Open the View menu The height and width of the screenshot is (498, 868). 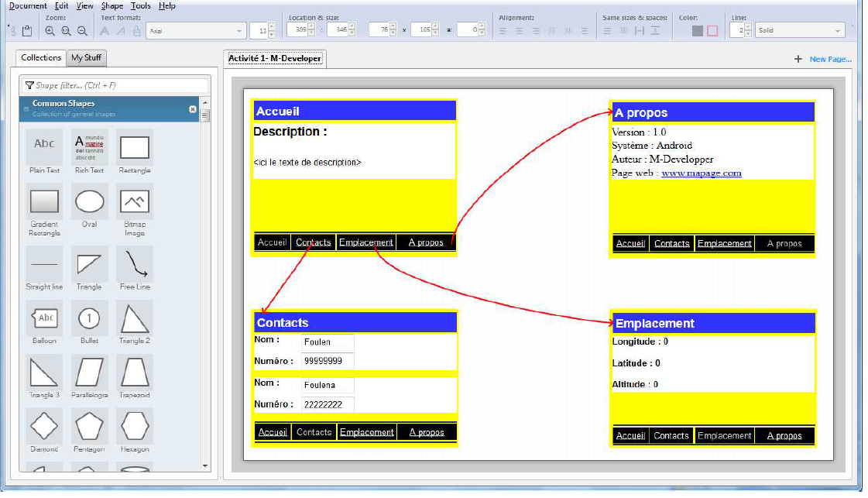(84, 5)
